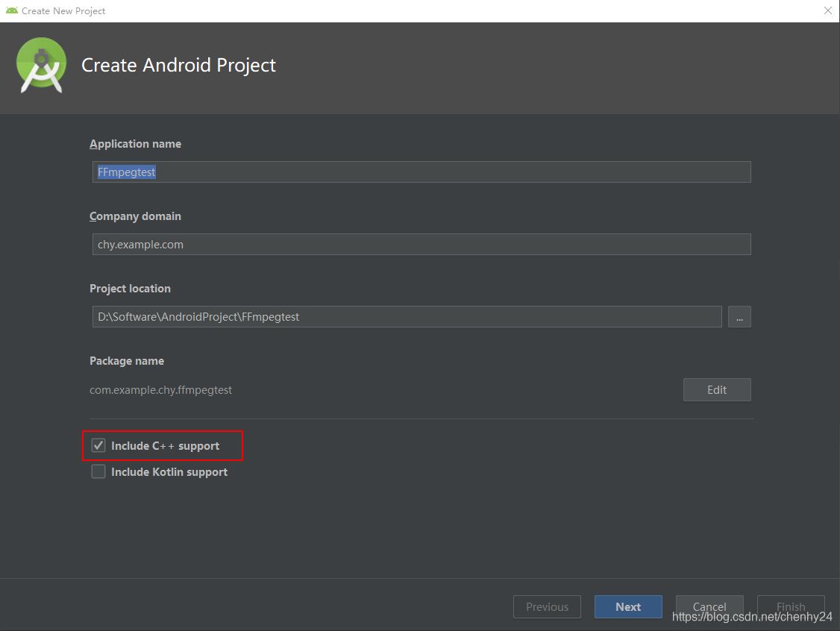Click the Project location label

(131, 289)
